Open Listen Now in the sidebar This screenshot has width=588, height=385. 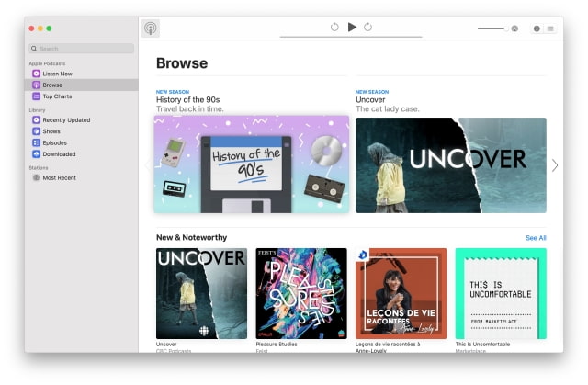[82, 74]
